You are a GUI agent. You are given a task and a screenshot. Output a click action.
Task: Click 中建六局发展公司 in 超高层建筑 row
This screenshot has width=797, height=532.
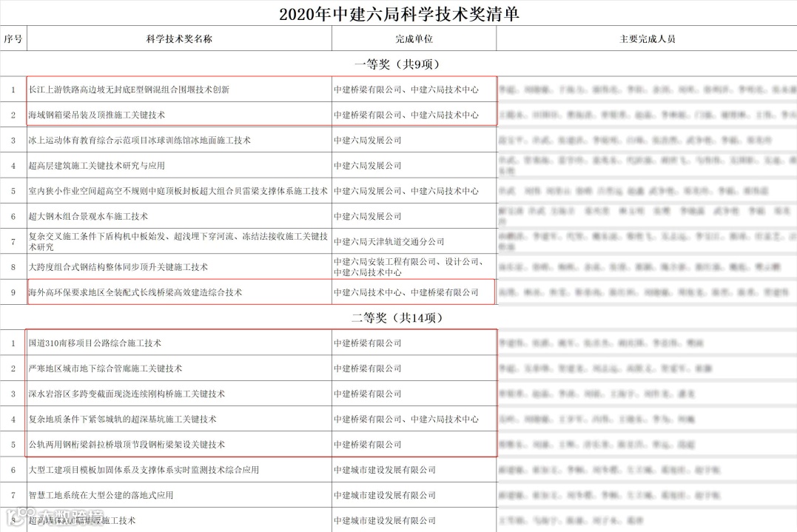368,166
